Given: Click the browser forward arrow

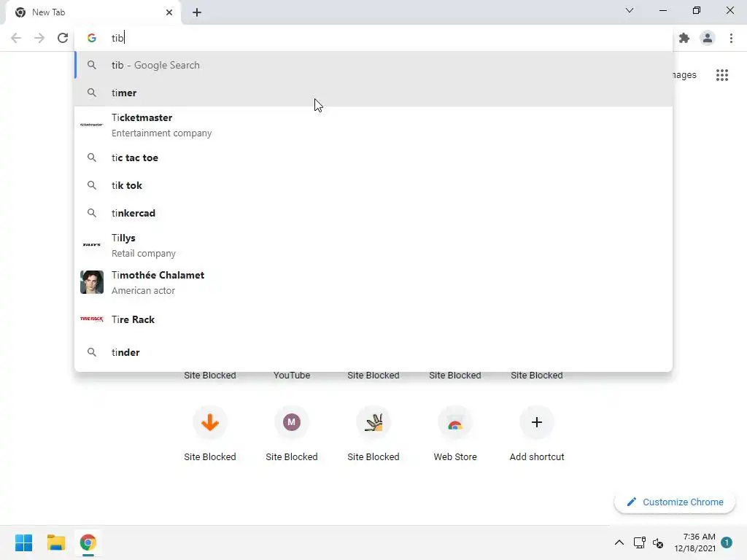Looking at the screenshot, I should pyautogui.click(x=39, y=38).
